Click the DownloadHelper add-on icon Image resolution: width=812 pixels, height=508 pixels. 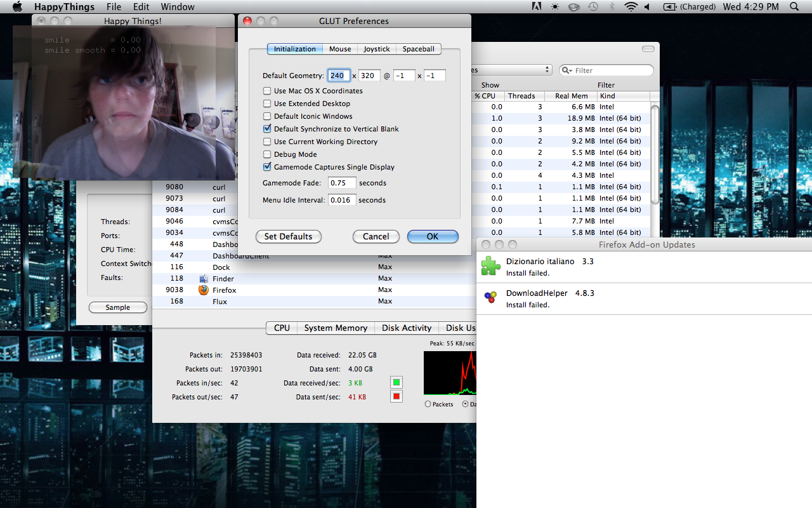pyautogui.click(x=490, y=298)
